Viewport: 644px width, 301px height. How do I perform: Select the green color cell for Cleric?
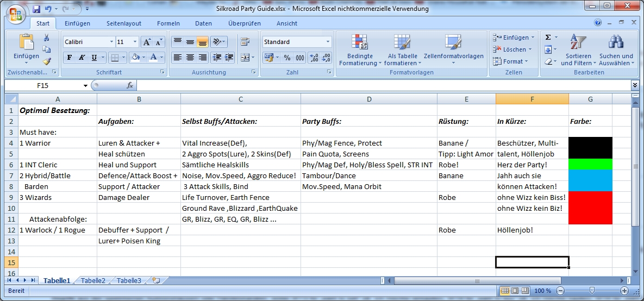point(590,164)
